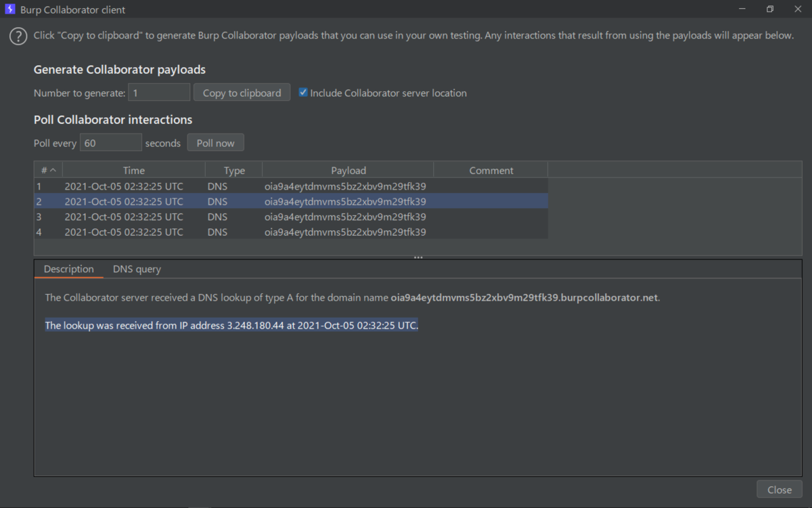Select interaction row number 3

(291, 217)
